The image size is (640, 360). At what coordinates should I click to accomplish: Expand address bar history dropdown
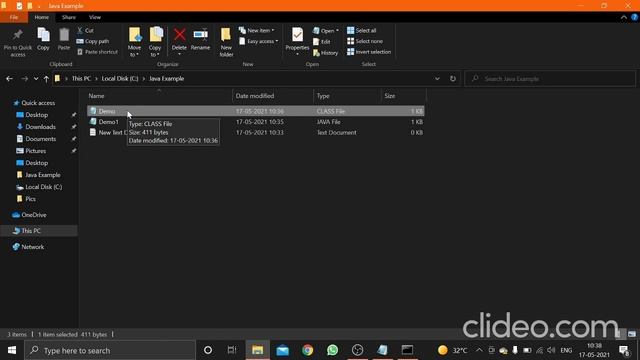(437, 78)
